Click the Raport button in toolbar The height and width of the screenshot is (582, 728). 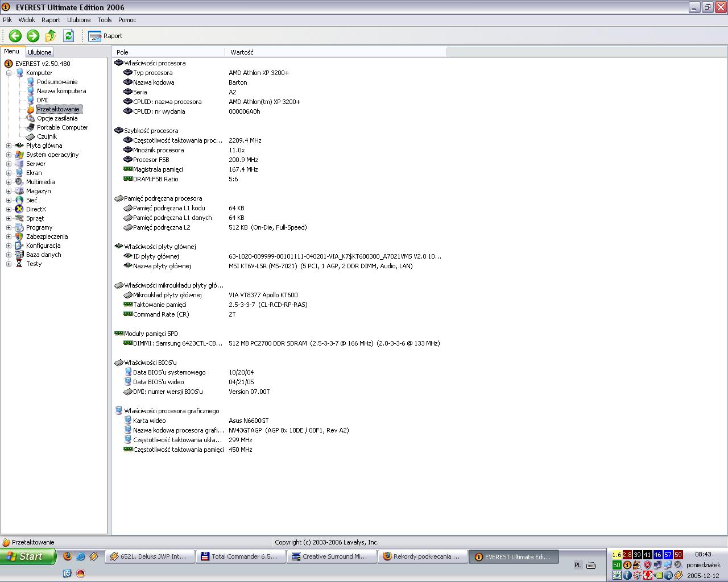(x=106, y=36)
